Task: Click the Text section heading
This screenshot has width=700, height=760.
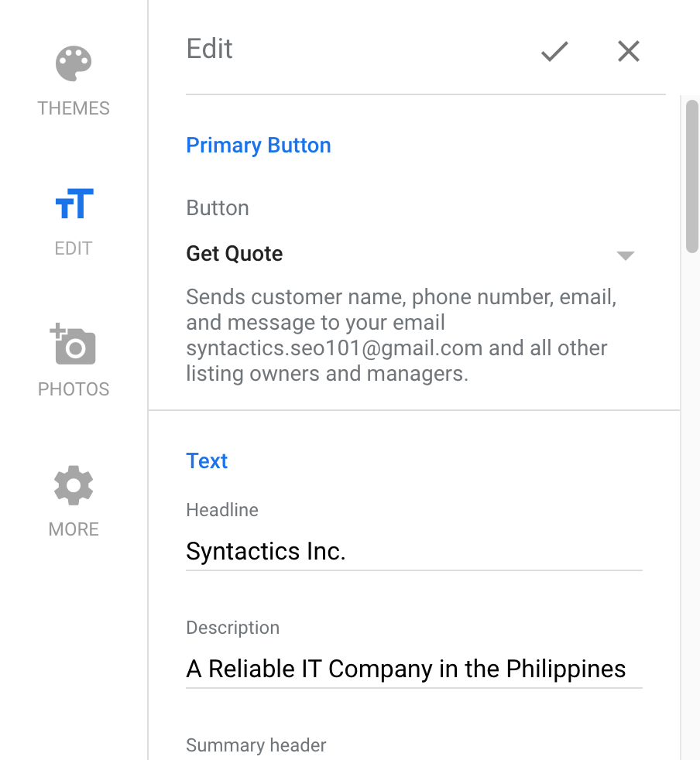Action: (x=207, y=461)
